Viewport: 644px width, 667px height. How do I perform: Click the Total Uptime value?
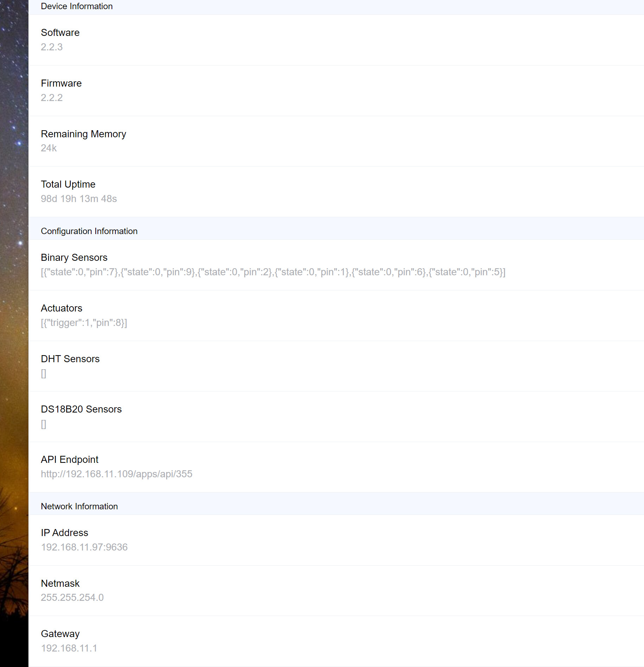79,199
